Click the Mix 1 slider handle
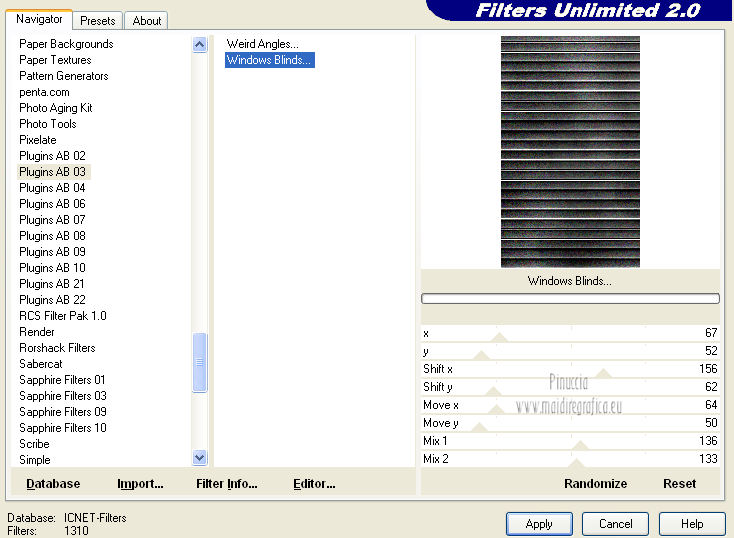 tap(580, 445)
